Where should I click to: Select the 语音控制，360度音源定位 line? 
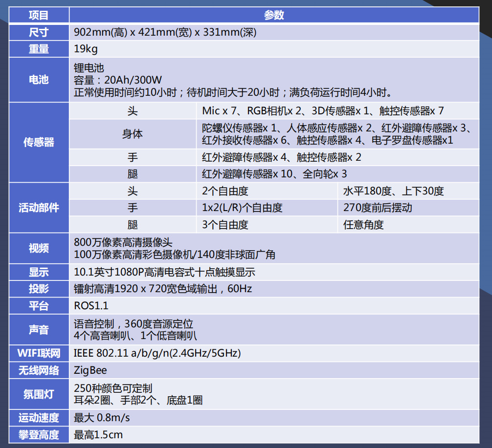pos(134,324)
